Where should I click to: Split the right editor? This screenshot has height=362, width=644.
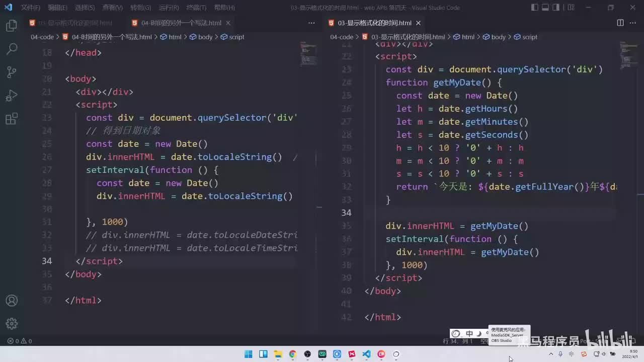pos(620,23)
